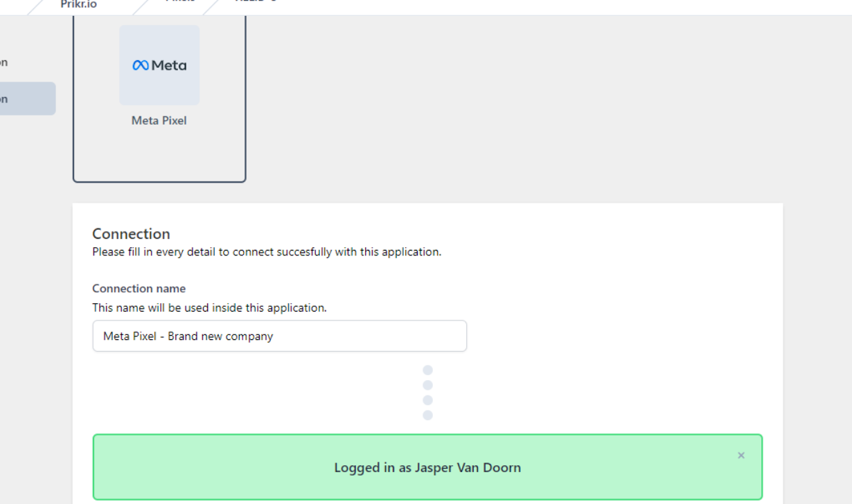Click the second dot from top in loading dots

(427, 385)
